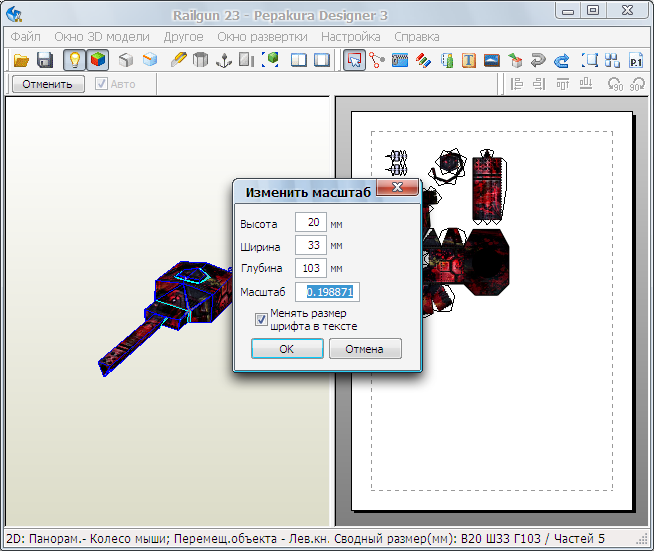Switch to the wide 2D pane layout icon
Viewport: 654px width, 551px height.
tap(322, 60)
